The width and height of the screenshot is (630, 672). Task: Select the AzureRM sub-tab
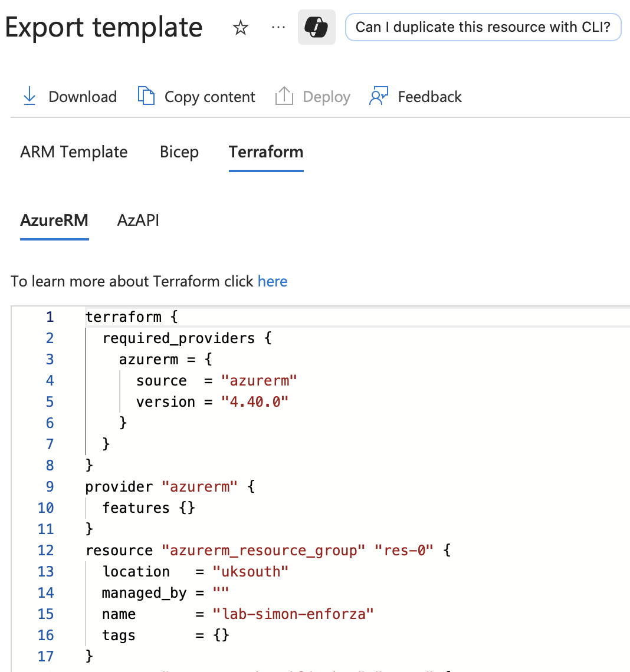[54, 220]
